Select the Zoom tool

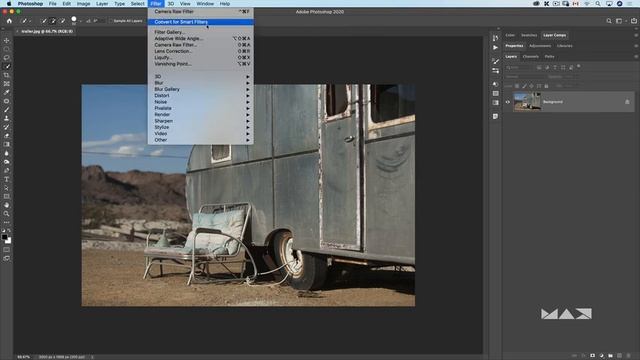pyautogui.click(x=7, y=213)
